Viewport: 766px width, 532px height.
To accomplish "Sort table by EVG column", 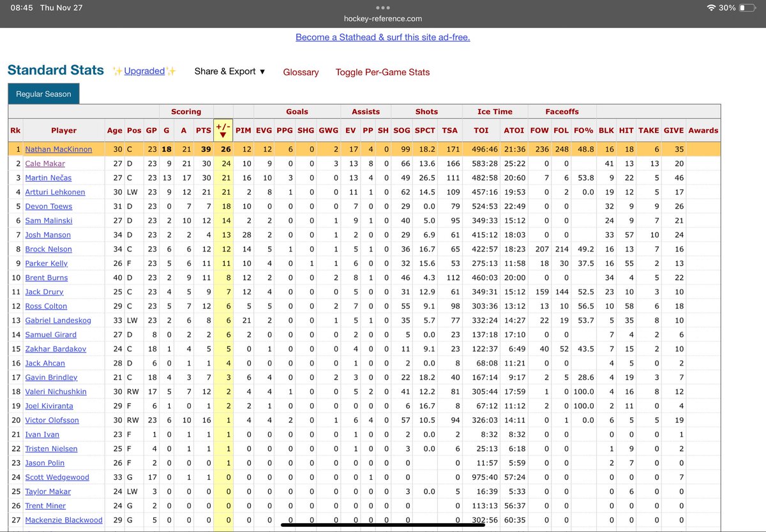I will [x=264, y=130].
